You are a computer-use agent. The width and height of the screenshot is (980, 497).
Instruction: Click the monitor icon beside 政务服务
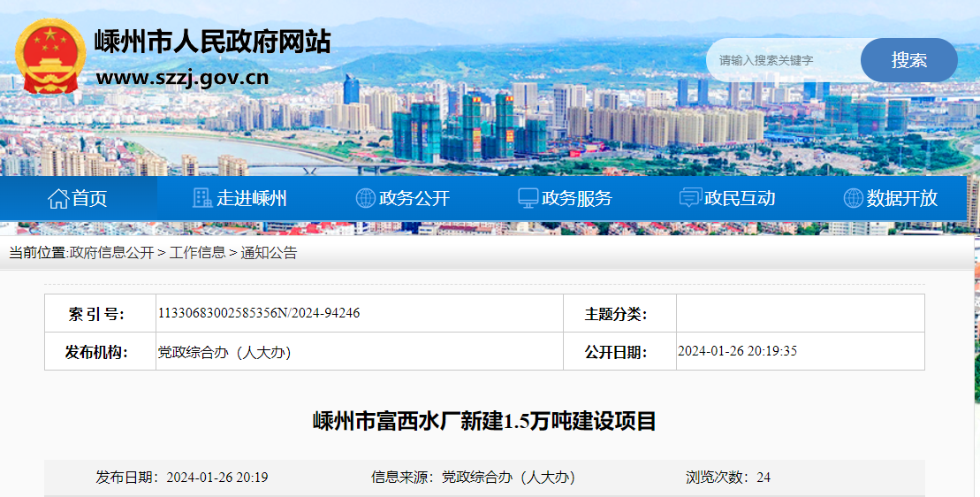(528, 198)
